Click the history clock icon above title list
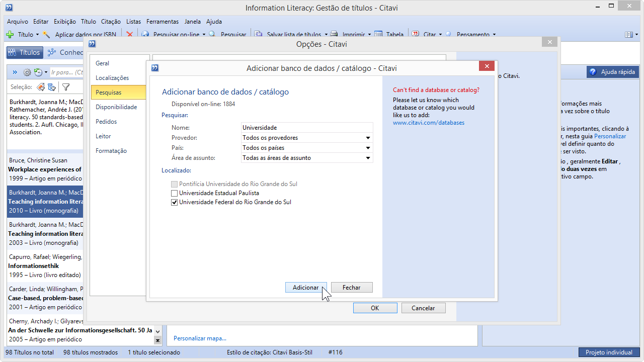644x362 pixels. (38, 72)
